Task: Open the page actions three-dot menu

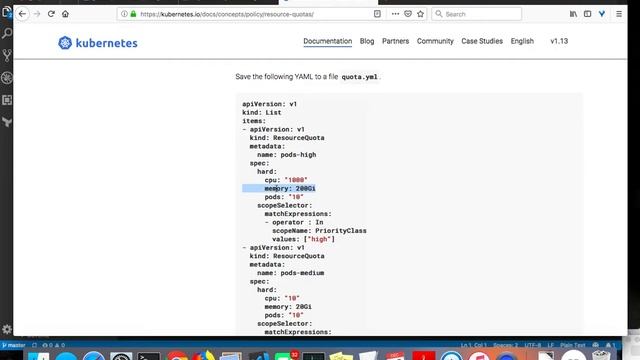Action: (x=395, y=14)
